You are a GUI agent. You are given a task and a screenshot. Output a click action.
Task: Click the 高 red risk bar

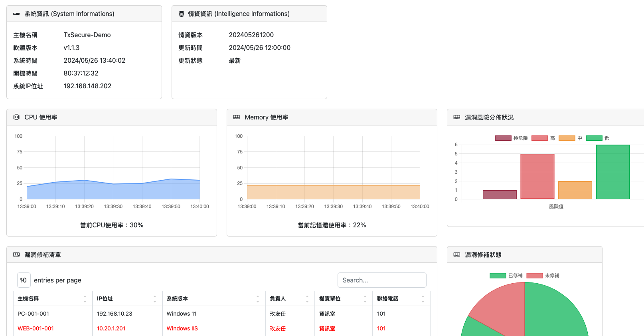pyautogui.click(x=537, y=176)
